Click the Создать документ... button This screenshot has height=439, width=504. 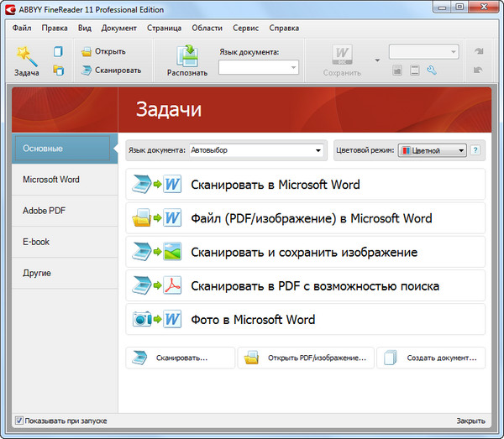point(432,358)
